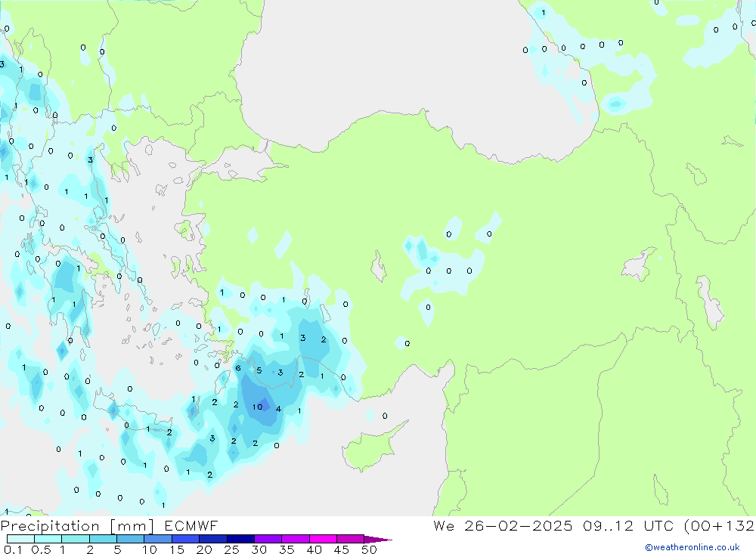
Task: Click the '10' peak precipitation value on map
Action: pyautogui.click(x=258, y=407)
